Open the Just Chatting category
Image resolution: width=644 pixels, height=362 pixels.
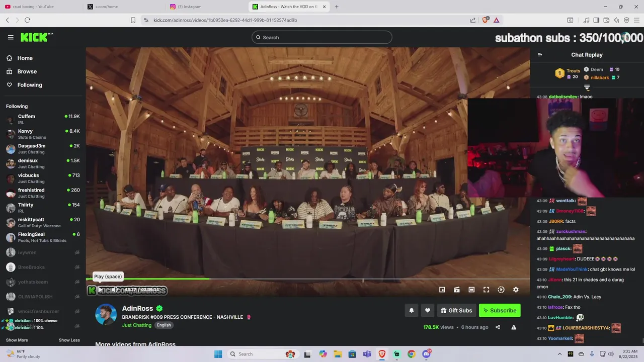point(137,325)
